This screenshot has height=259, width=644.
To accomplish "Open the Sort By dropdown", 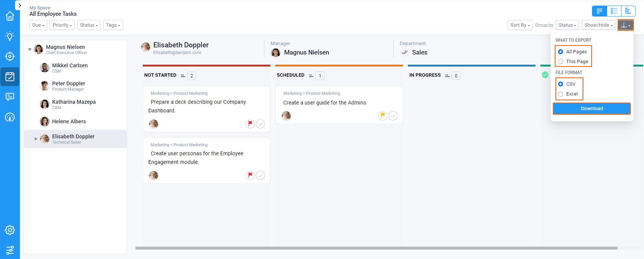I will pos(520,25).
